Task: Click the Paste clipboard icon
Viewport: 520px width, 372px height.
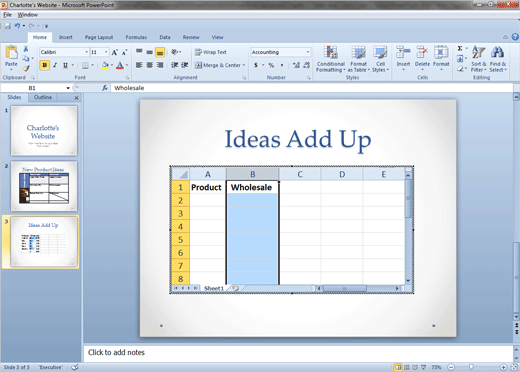Action: [11, 53]
